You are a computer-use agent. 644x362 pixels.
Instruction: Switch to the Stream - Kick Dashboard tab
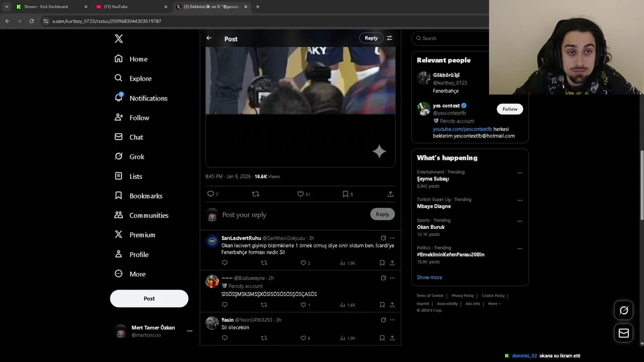pos(50,7)
